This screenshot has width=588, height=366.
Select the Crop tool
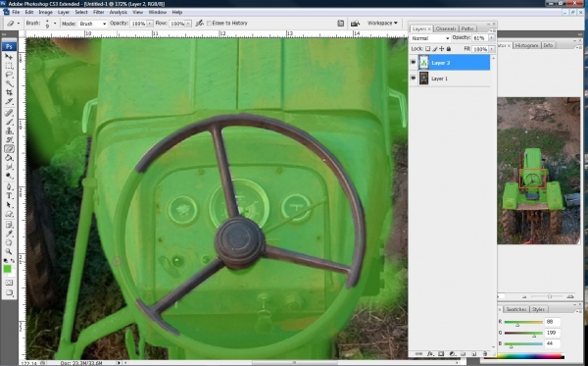[x=9, y=92]
